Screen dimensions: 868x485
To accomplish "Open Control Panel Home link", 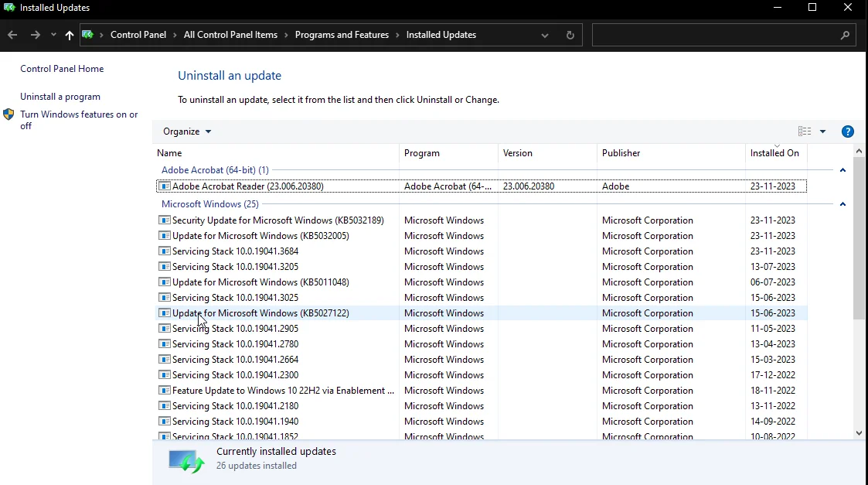I will tap(62, 69).
